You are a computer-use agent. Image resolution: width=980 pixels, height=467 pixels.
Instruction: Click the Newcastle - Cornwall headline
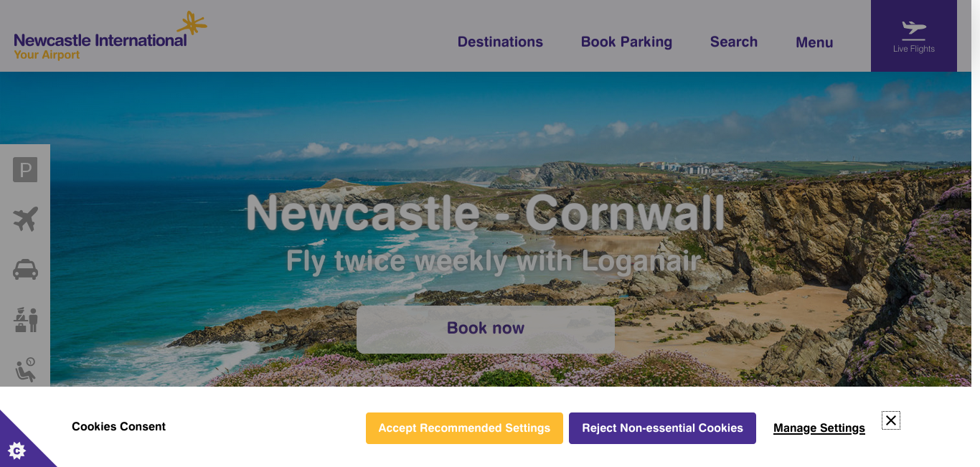tap(486, 213)
